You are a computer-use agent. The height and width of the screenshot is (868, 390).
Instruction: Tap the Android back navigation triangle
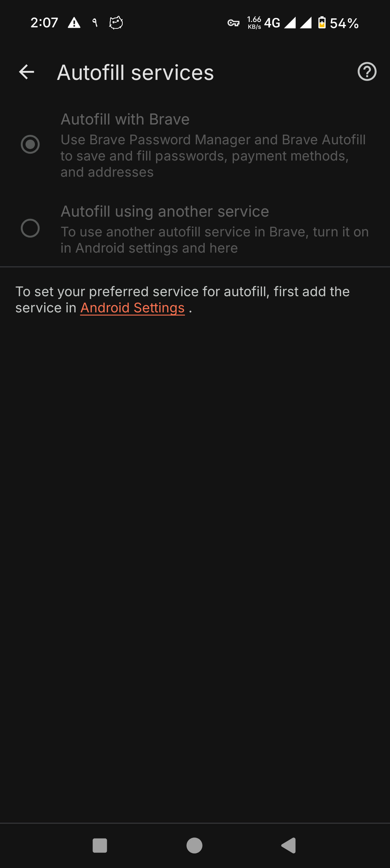click(x=289, y=845)
